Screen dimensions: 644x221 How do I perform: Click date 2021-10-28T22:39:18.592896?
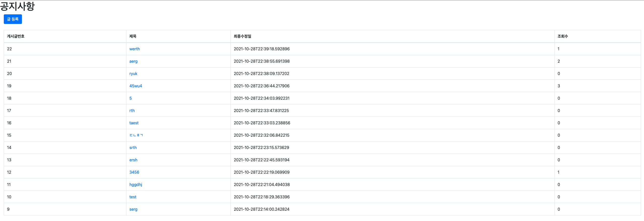pyautogui.click(x=262, y=49)
